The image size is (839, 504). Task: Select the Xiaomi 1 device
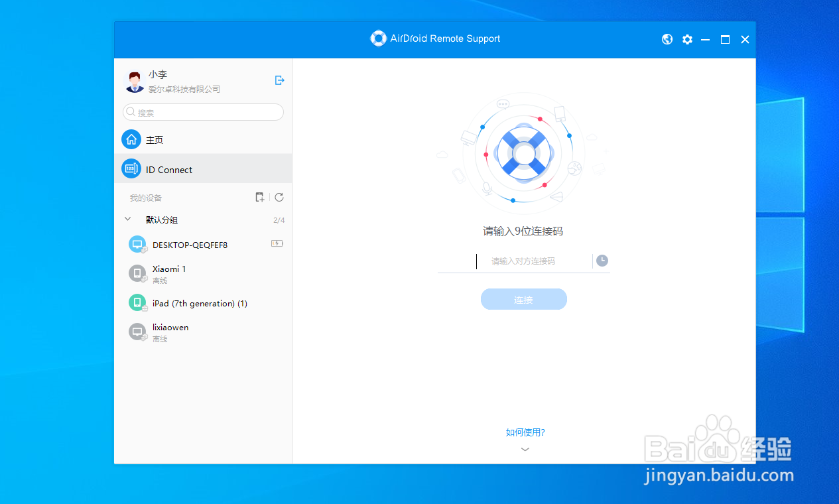[203, 274]
